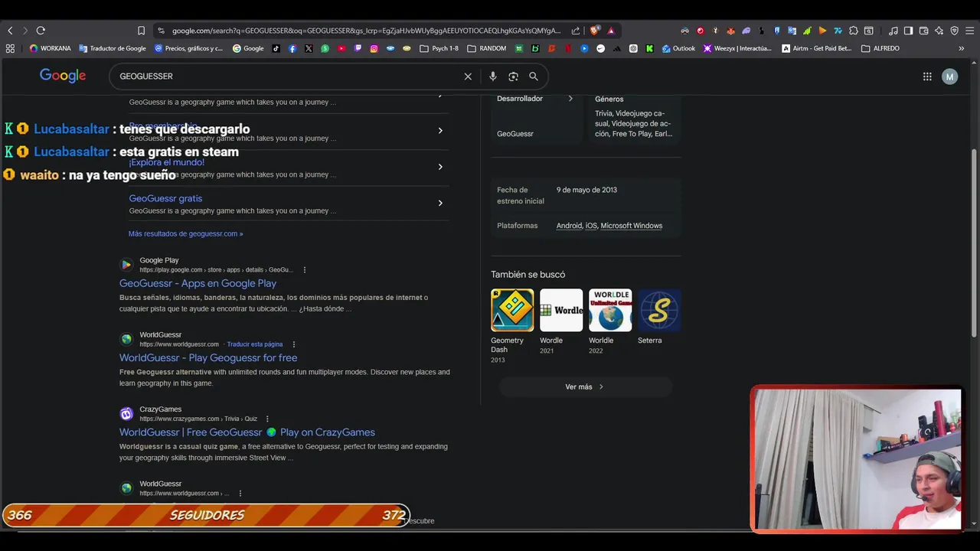The height and width of the screenshot is (551, 980).
Task: Open the YouTube bookmark icon
Action: click(x=341, y=48)
